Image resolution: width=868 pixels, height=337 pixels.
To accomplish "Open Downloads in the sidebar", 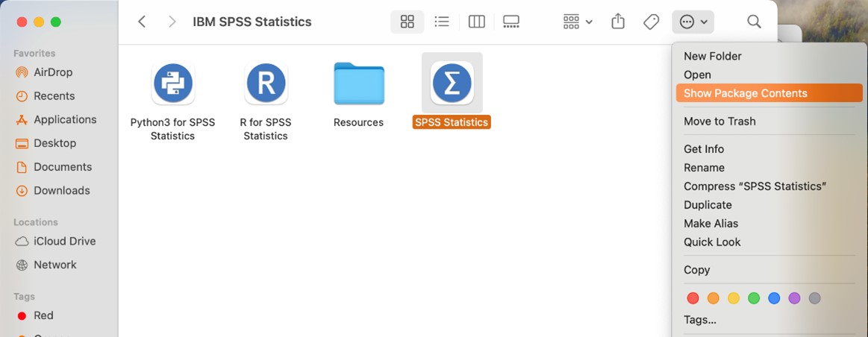I will (61, 190).
